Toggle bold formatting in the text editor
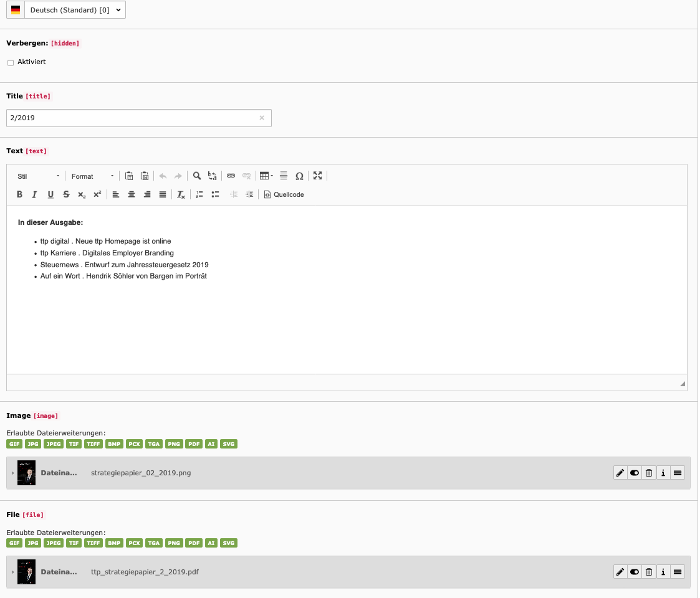The image size is (700, 598). click(x=19, y=194)
